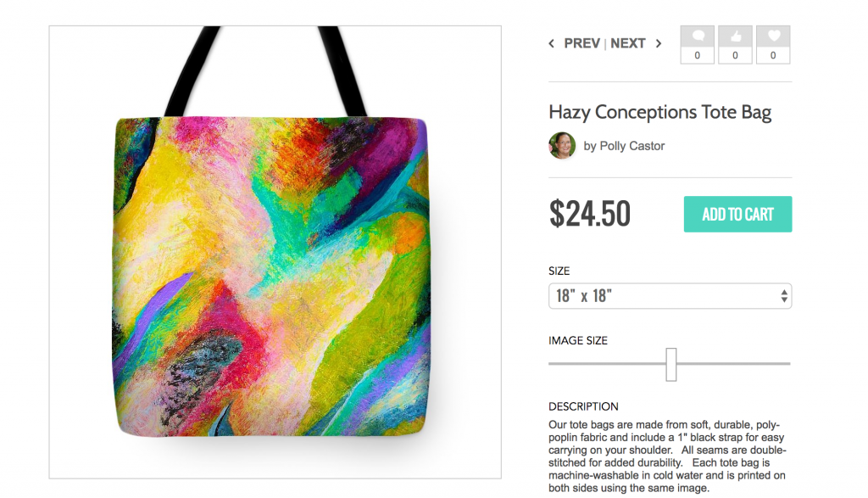This screenshot has width=868, height=498.
Task: Click the like count below thumbs-up
Action: pos(735,55)
